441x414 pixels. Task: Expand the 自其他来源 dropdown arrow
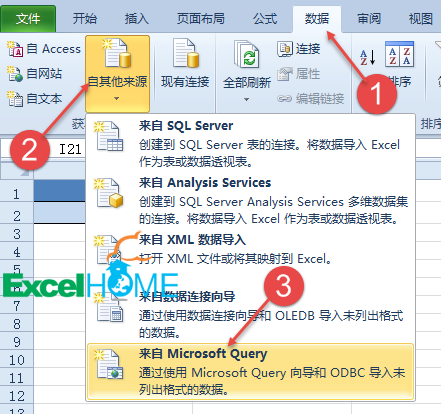click(x=116, y=98)
